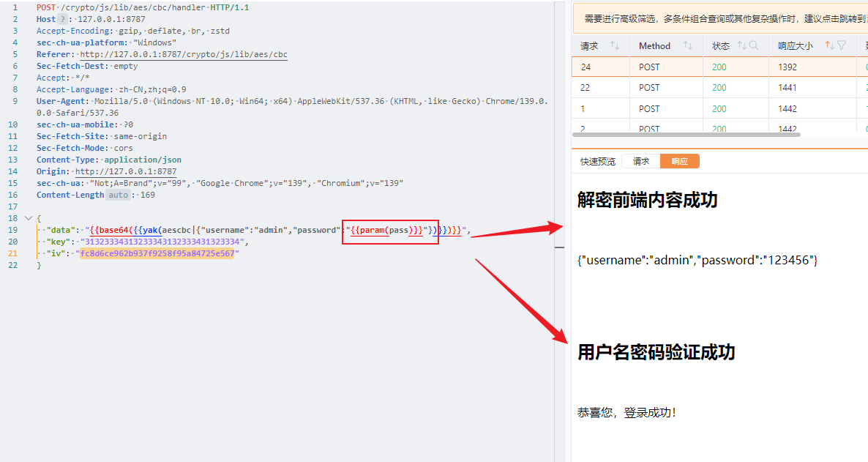This screenshot has width=868, height=462.
Task: Open the 响应大小 column filter
Action: (842, 45)
